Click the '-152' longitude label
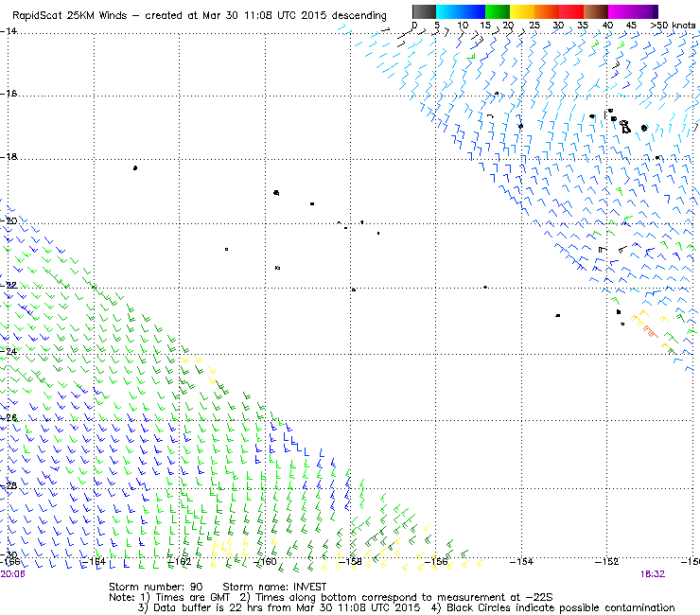700x615 pixels. coord(607,561)
